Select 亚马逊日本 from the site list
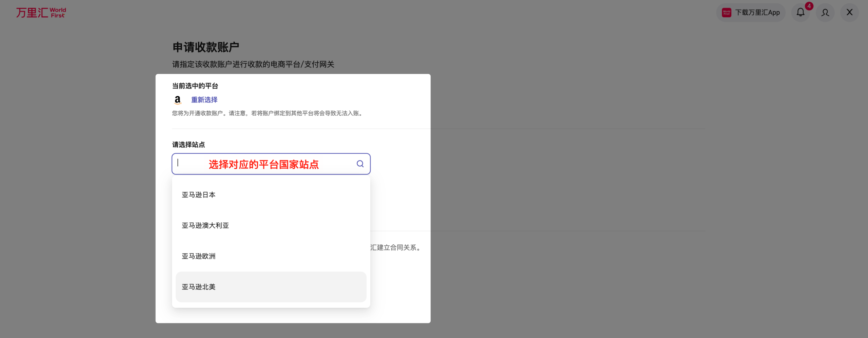Screen dimensions: 868x338 click(199, 195)
